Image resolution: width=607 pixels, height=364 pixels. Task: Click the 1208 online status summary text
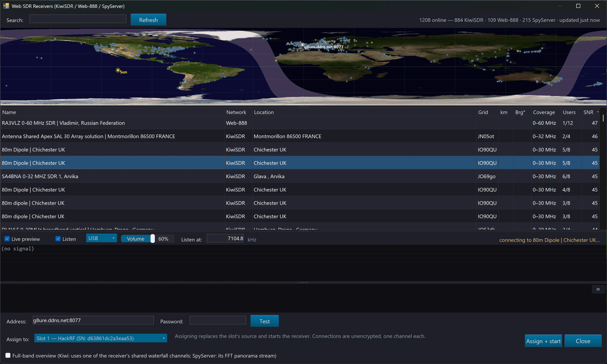(509, 20)
